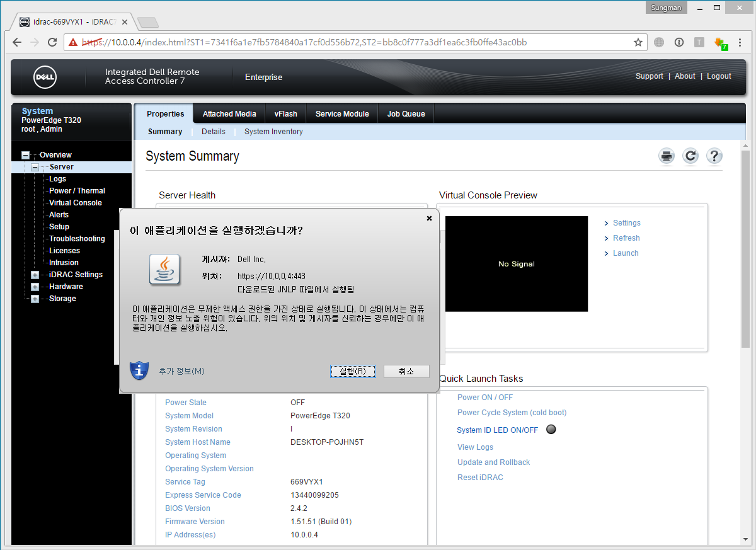Select the Summary sub-tab
The height and width of the screenshot is (550, 756).
pyautogui.click(x=165, y=132)
